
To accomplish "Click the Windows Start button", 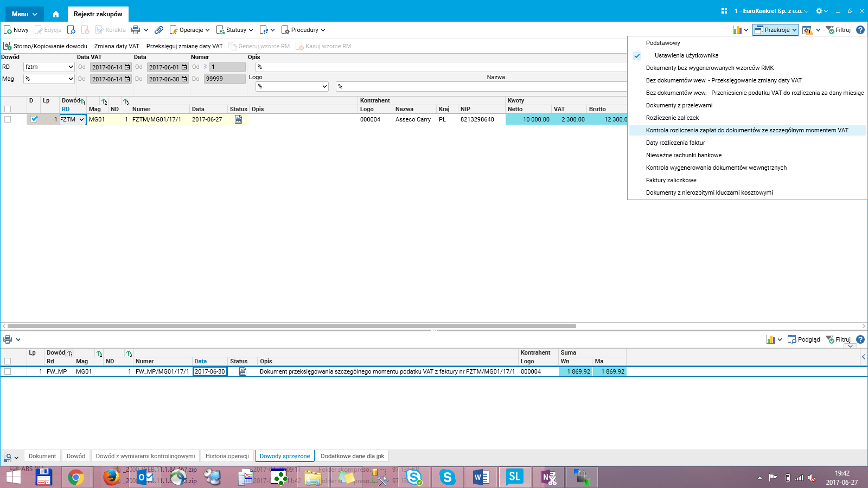I will [x=13, y=477].
